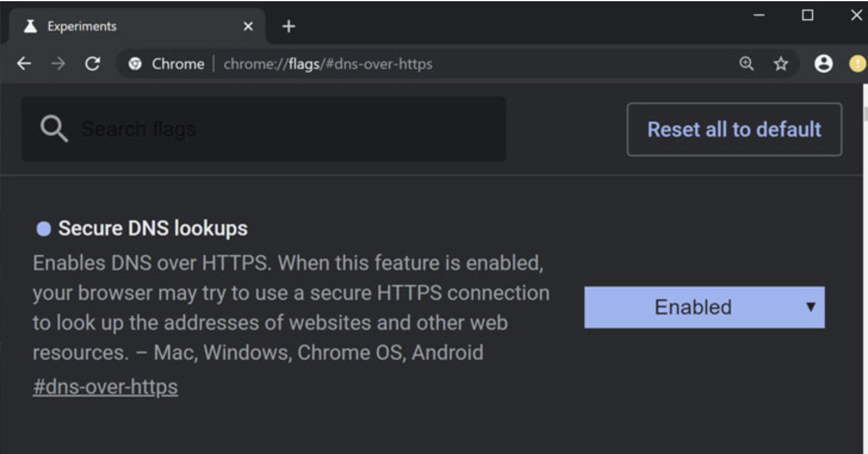Screen dimensions: 868x454
Task: Reload the page with refresh icon
Action: click(x=92, y=64)
